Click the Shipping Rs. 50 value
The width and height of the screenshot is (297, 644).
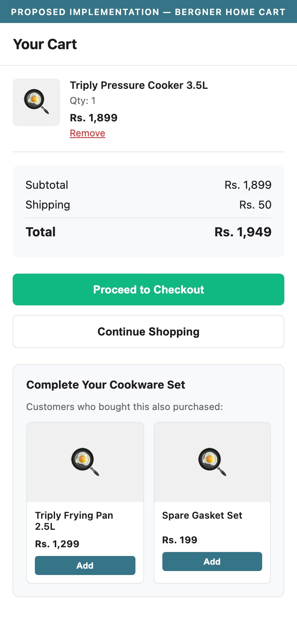tap(255, 205)
